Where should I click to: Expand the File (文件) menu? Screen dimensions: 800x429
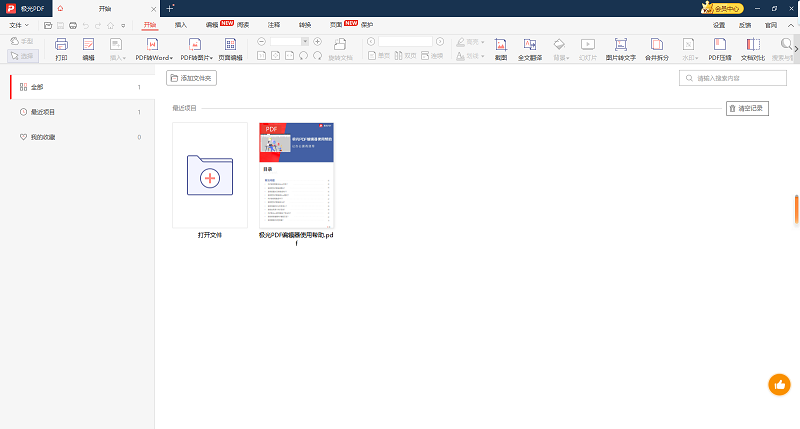click(19, 25)
